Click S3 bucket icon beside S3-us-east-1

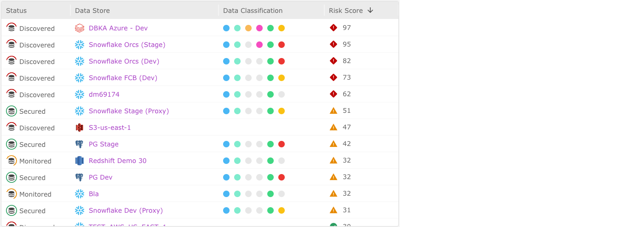click(80, 128)
